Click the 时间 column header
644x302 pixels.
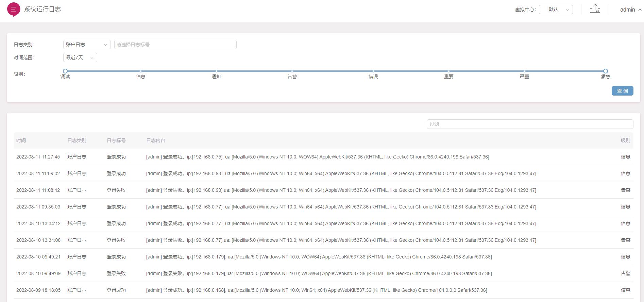[x=21, y=140]
